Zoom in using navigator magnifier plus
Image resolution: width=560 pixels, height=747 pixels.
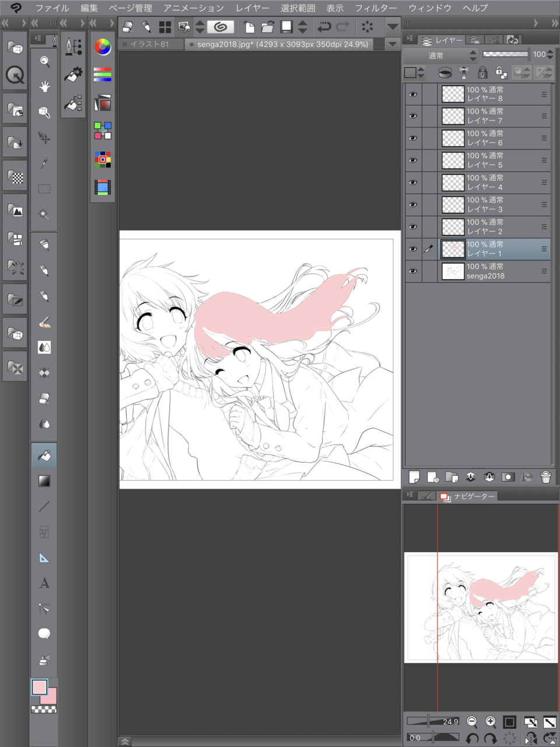pyautogui.click(x=491, y=722)
